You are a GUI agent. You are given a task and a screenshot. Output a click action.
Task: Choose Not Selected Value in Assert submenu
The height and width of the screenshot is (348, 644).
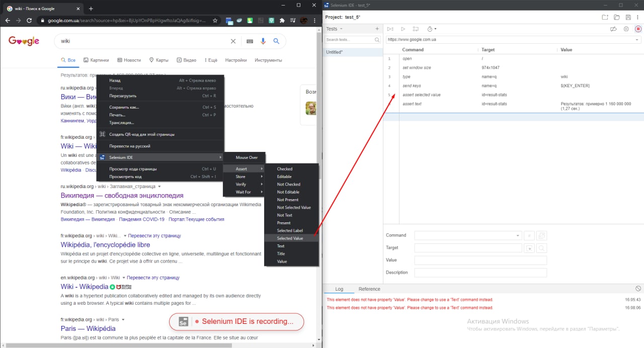(x=291, y=207)
